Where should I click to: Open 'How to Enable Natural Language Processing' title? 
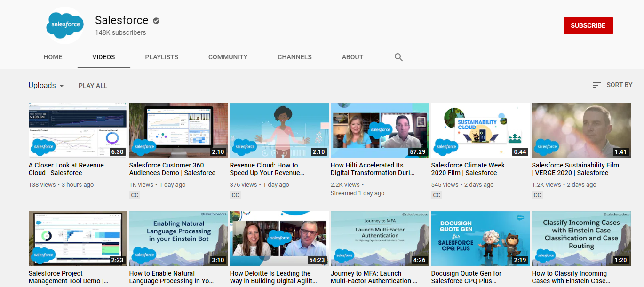[172, 277]
